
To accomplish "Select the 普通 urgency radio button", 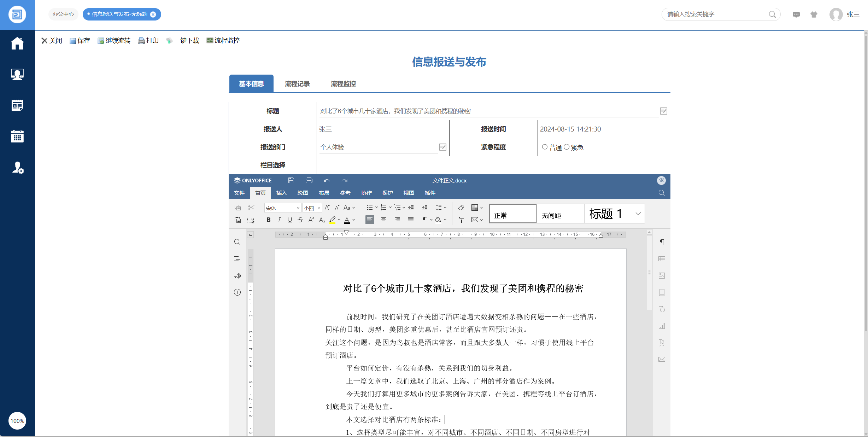I will click(545, 147).
